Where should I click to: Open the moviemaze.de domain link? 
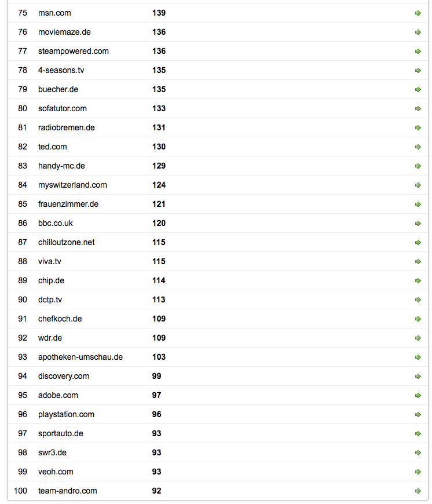[x=64, y=32]
